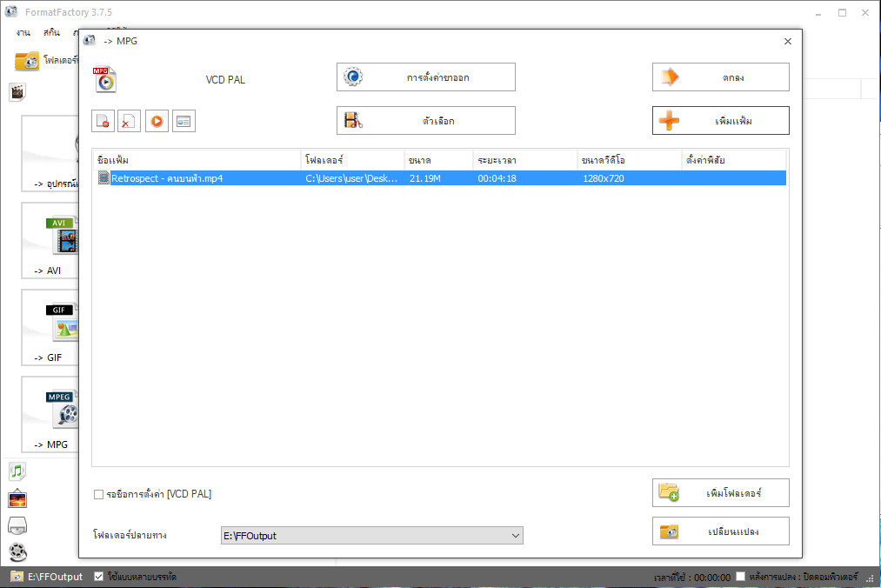The height and width of the screenshot is (588, 881).
Task: Click the orange play preview icon
Action: tap(157, 121)
